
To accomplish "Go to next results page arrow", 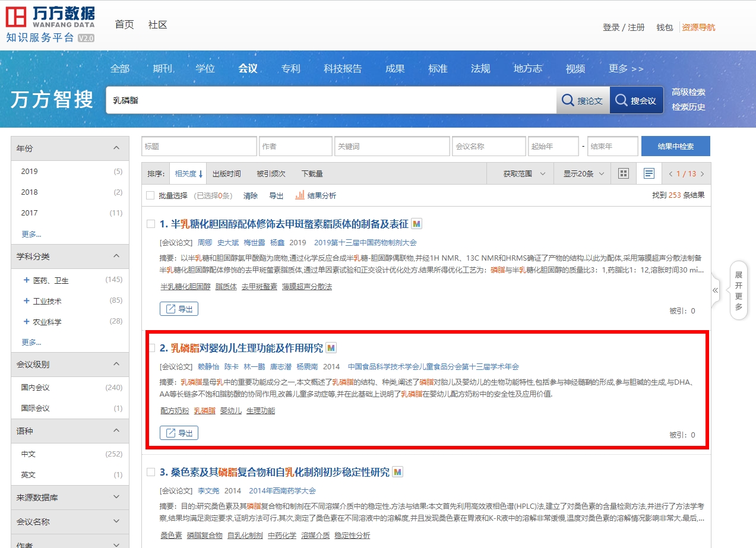I will [702, 174].
